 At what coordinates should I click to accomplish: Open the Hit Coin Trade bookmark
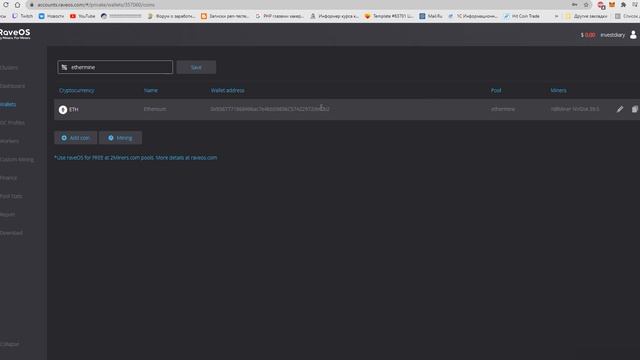pyautogui.click(x=522, y=16)
